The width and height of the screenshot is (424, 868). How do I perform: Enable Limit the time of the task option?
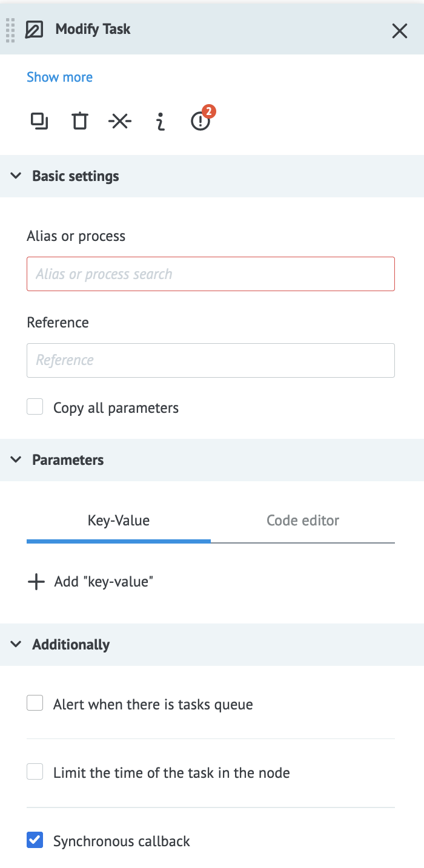click(x=35, y=771)
